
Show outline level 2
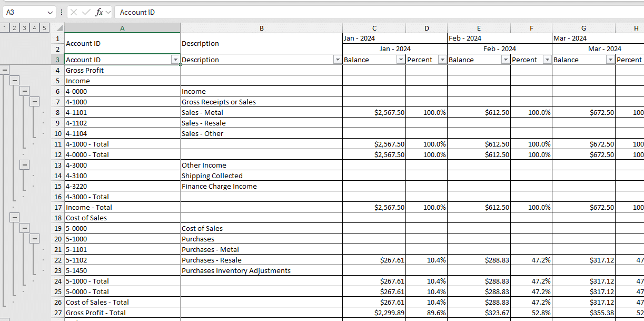pyautogui.click(x=15, y=28)
